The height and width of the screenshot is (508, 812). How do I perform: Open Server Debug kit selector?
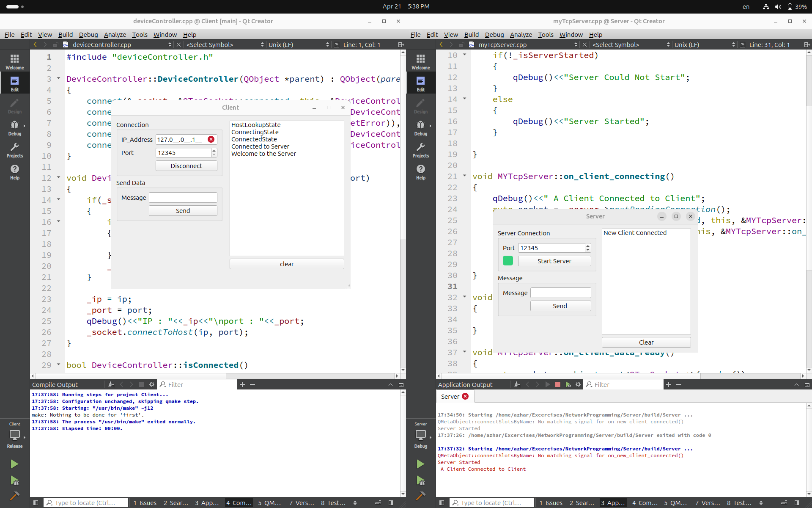tap(421, 435)
